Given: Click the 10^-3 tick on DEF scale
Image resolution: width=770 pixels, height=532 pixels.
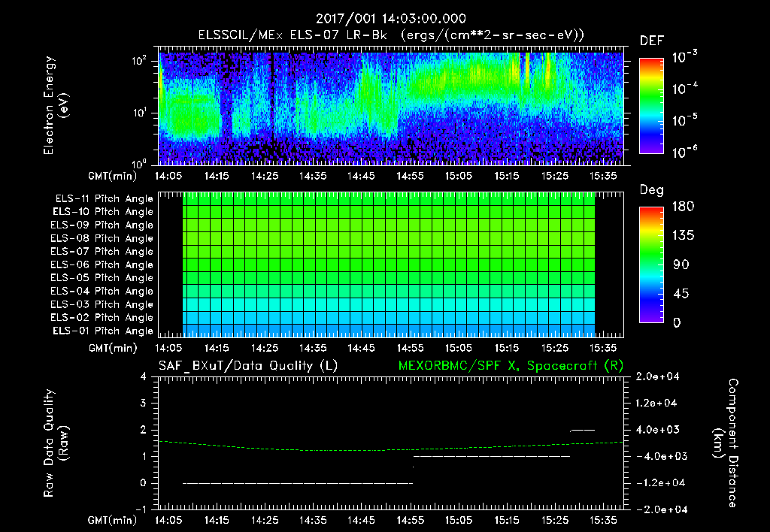Looking at the screenshot, I should (684, 57).
